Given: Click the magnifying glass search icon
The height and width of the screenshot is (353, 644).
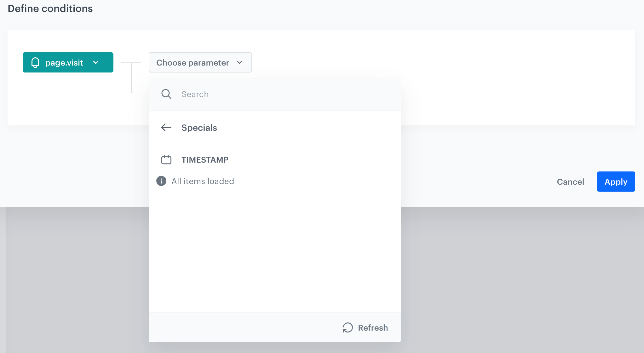Looking at the screenshot, I should pos(166,94).
